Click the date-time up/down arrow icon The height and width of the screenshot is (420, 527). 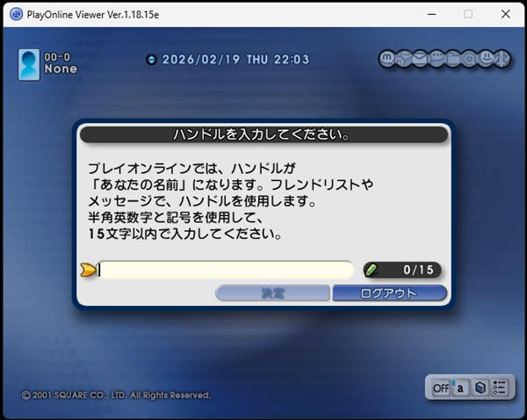pos(151,60)
